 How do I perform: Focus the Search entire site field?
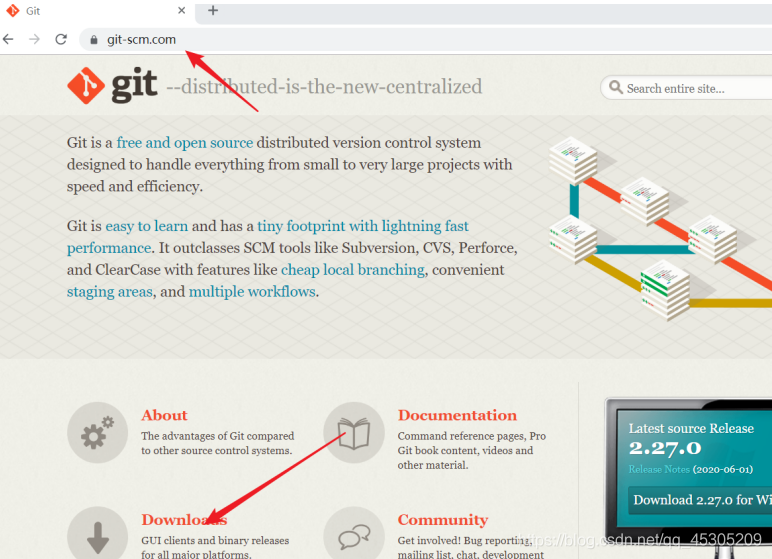[686, 88]
